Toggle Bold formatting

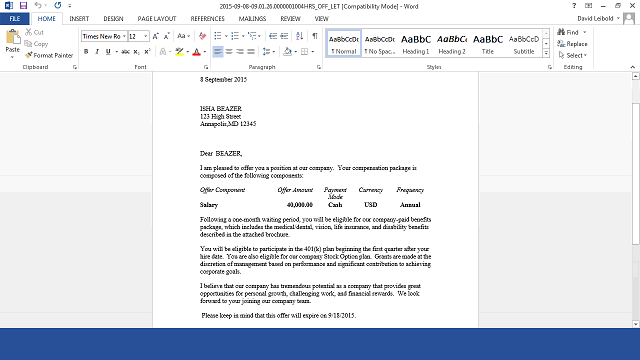pyautogui.click(x=86, y=52)
